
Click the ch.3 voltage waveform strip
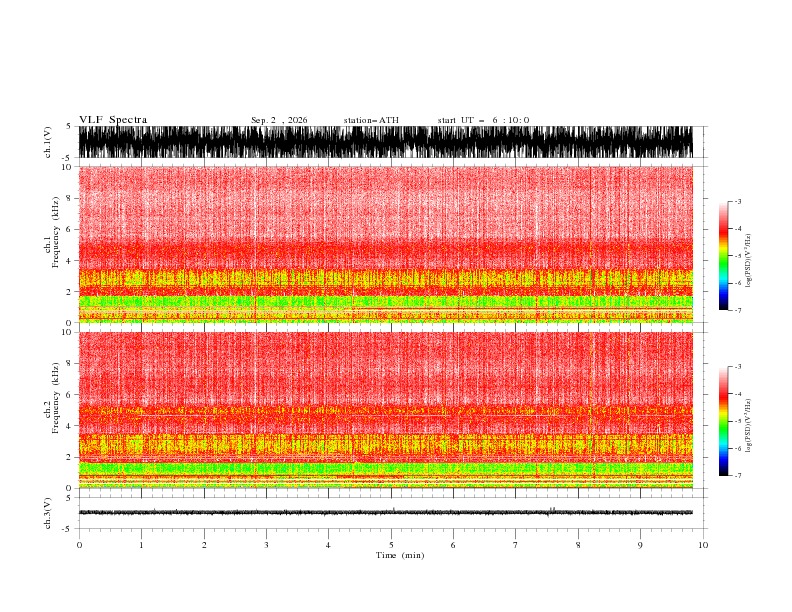point(385,513)
